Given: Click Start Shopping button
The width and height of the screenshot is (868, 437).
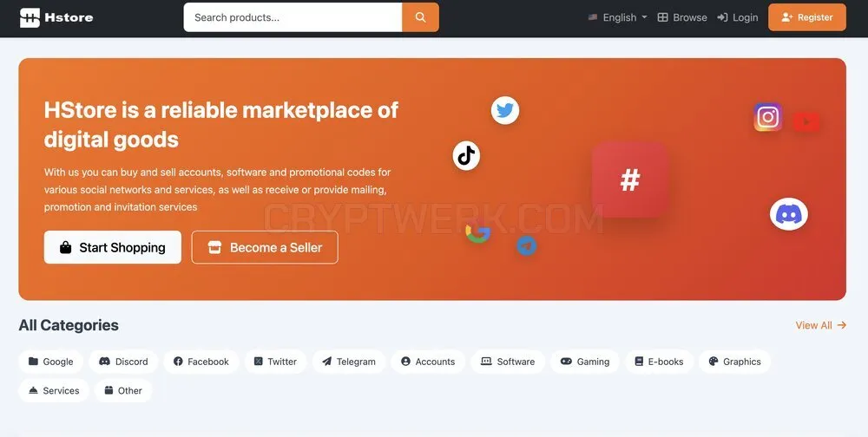Looking at the screenshot, I should point(112,247).
